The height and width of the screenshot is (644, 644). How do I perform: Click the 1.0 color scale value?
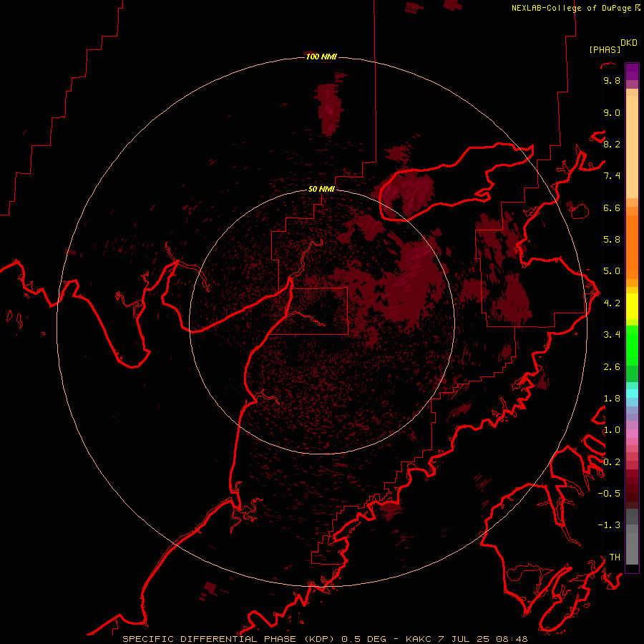pyautogui.click(x=612, y=430)
